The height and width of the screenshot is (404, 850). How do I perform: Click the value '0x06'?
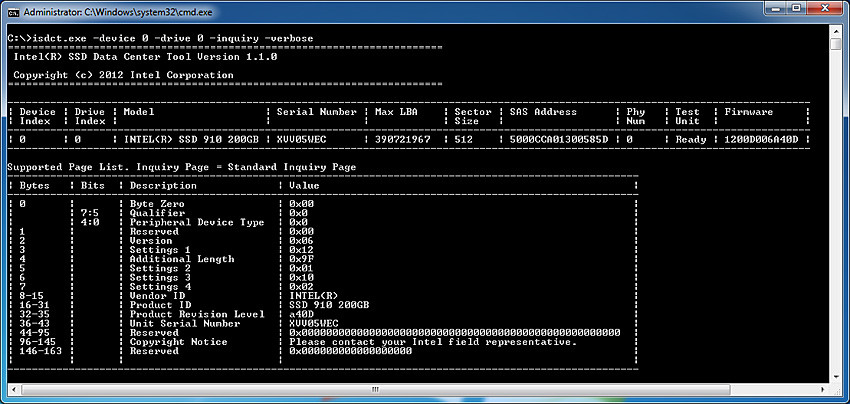pos(301,241)
